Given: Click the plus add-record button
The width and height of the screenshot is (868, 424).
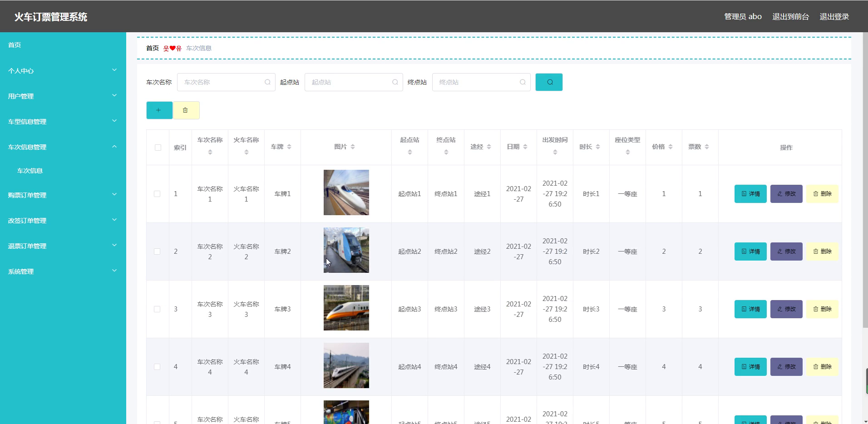Looking at the screenshot, I should click(159, 110).
